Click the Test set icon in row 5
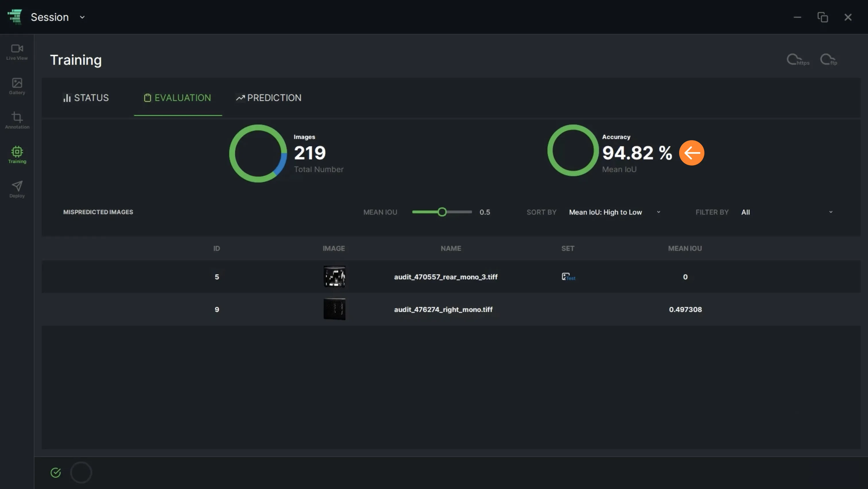The width and height of the screenshot is (868, 489). coord(568,277)
